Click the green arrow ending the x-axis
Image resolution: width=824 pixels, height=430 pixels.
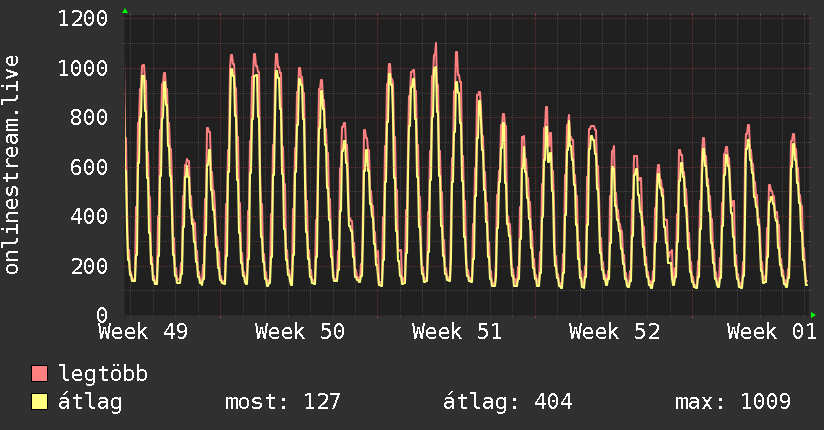point(813,315)
